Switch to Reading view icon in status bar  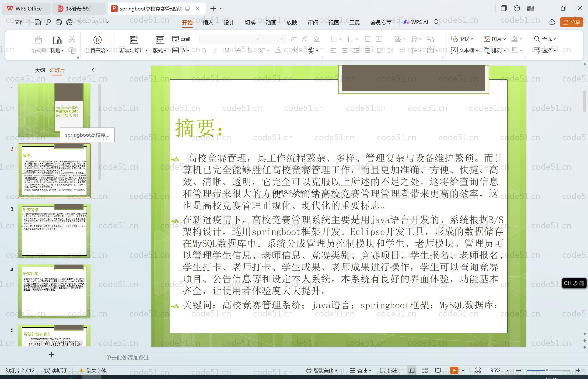point(438,370)
